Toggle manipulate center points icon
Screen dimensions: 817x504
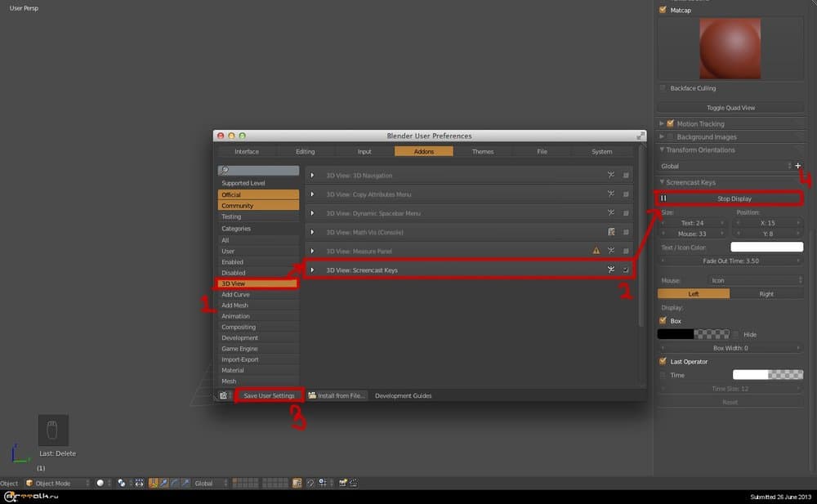click(140, 483)
